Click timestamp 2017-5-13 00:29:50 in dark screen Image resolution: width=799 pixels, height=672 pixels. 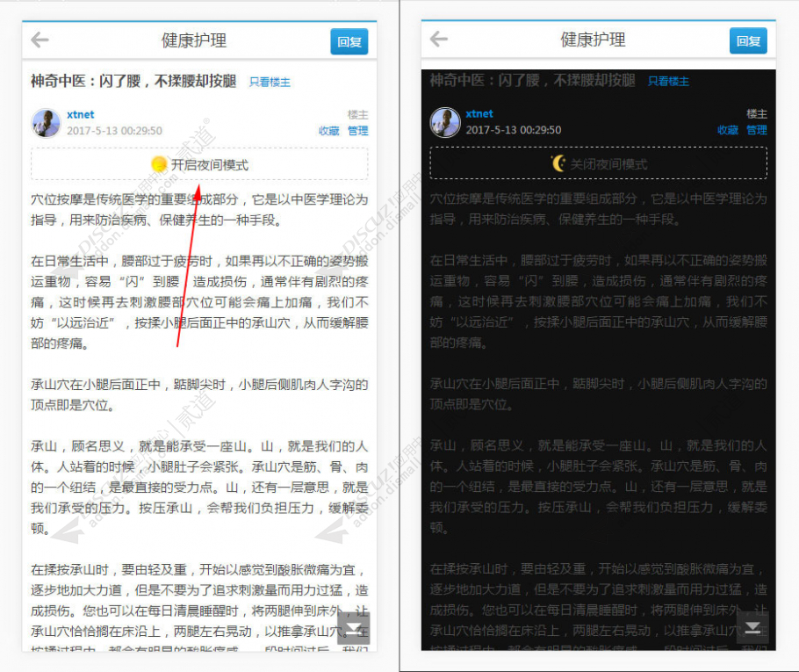(514, 129)
